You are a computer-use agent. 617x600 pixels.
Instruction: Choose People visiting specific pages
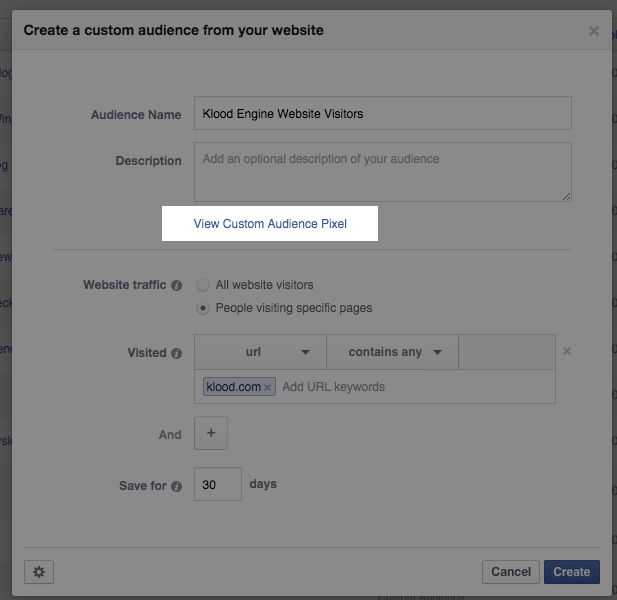(x=203, y=308)
